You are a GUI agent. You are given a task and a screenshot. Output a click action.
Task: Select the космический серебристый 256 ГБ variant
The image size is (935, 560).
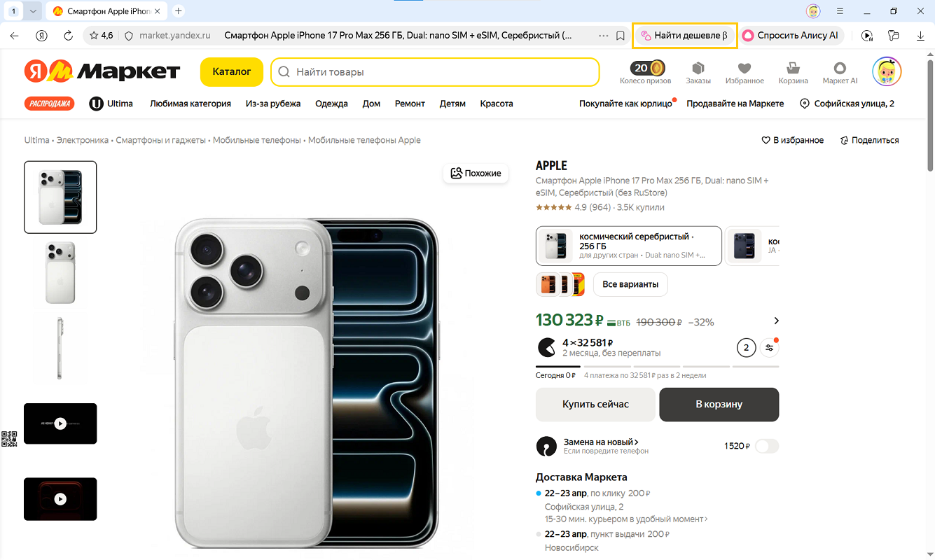(x=628, y=246)
